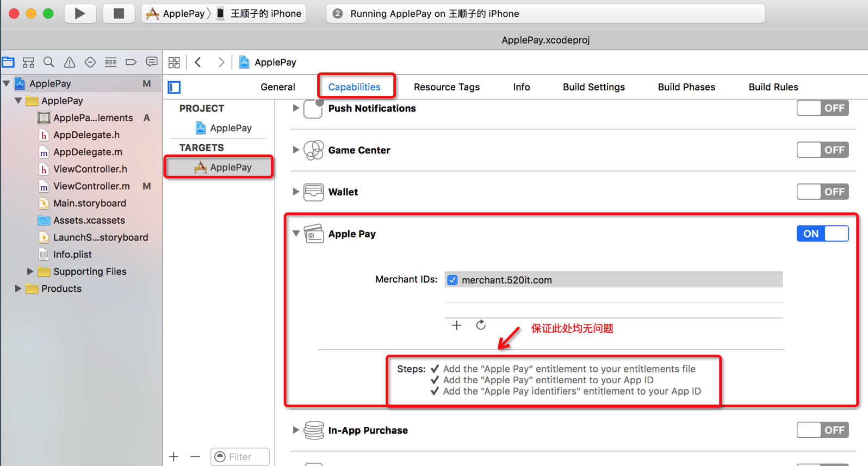868x466 pixels.
Task: Expand Game Center capability
Action: tap(296, 150)
